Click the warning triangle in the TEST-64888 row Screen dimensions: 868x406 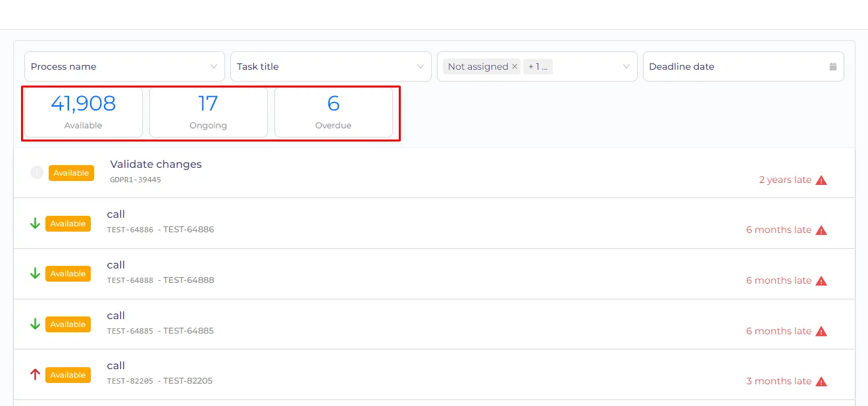(x=821, y=281)
